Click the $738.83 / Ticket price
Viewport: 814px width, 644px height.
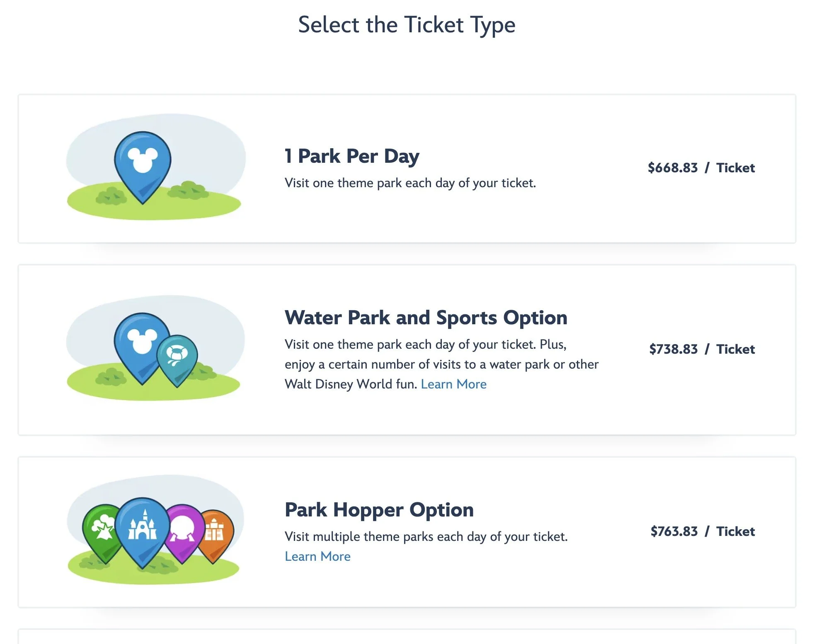pos(702,349)
